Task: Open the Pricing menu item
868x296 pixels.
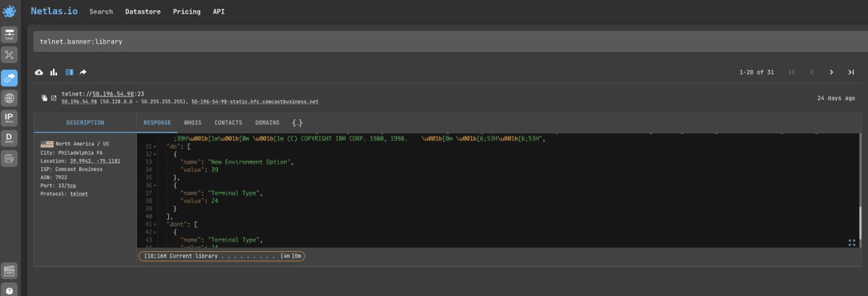Action: tap(186, 12)
